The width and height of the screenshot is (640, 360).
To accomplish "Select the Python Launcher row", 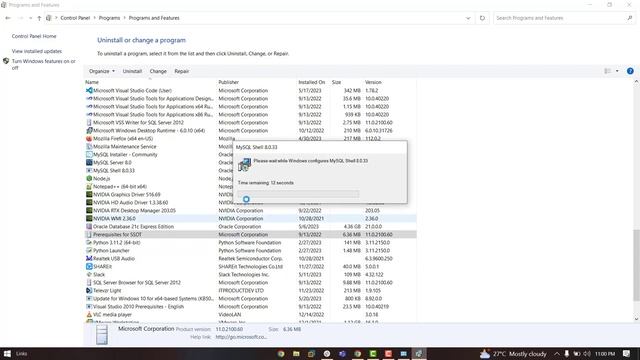I will [251, 251].
